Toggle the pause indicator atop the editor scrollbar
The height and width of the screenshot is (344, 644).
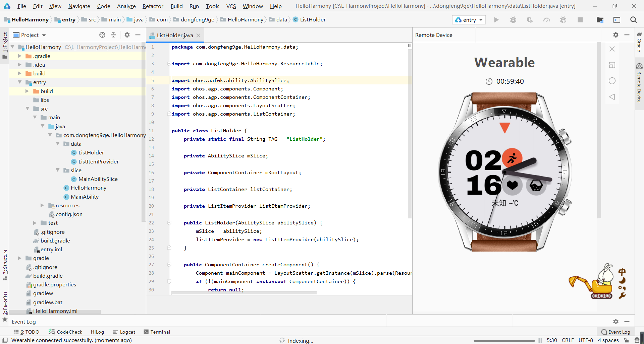[409, 46]
